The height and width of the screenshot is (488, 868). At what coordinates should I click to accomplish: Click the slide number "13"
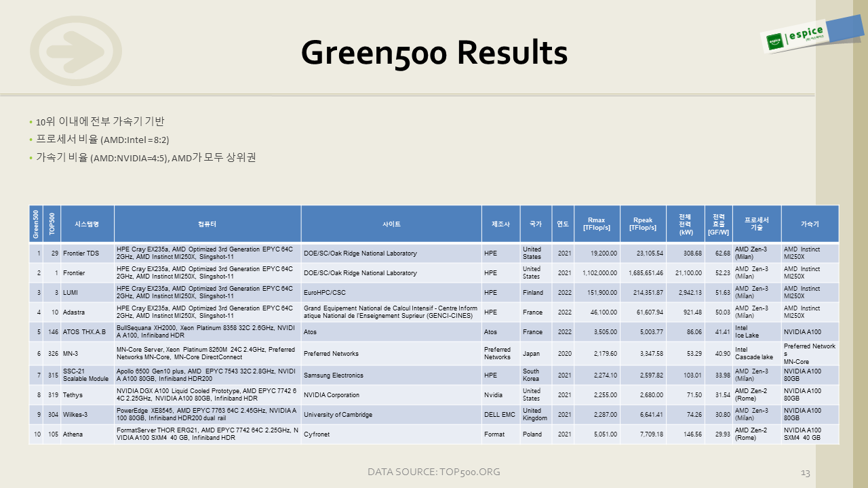(806, 472)
